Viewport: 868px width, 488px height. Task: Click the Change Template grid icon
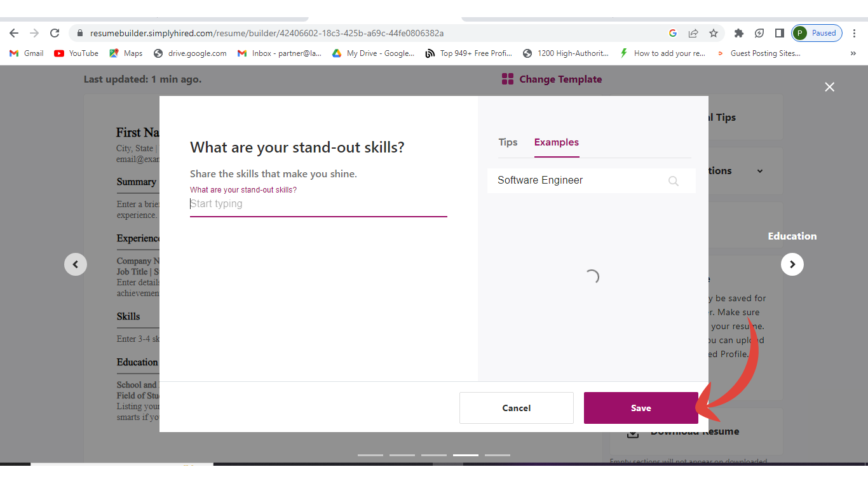pyautogui.click(x=507, y=79)
